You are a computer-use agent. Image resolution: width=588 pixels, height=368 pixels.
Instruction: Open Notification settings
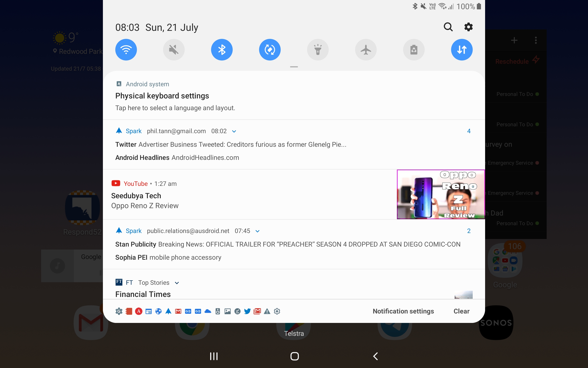403,311
